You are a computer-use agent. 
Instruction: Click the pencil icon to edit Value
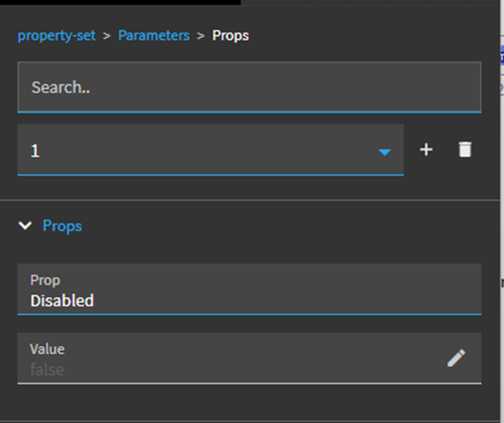click(456, 358)
